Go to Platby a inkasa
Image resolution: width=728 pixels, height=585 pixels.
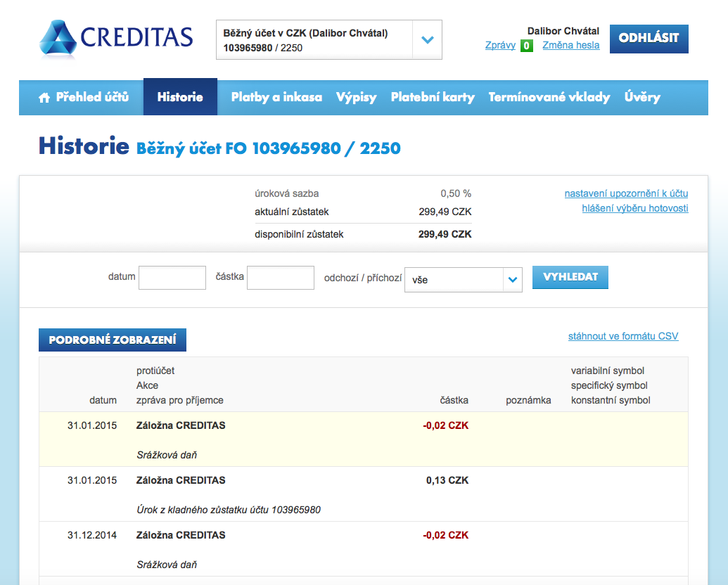tap(276, 97)
